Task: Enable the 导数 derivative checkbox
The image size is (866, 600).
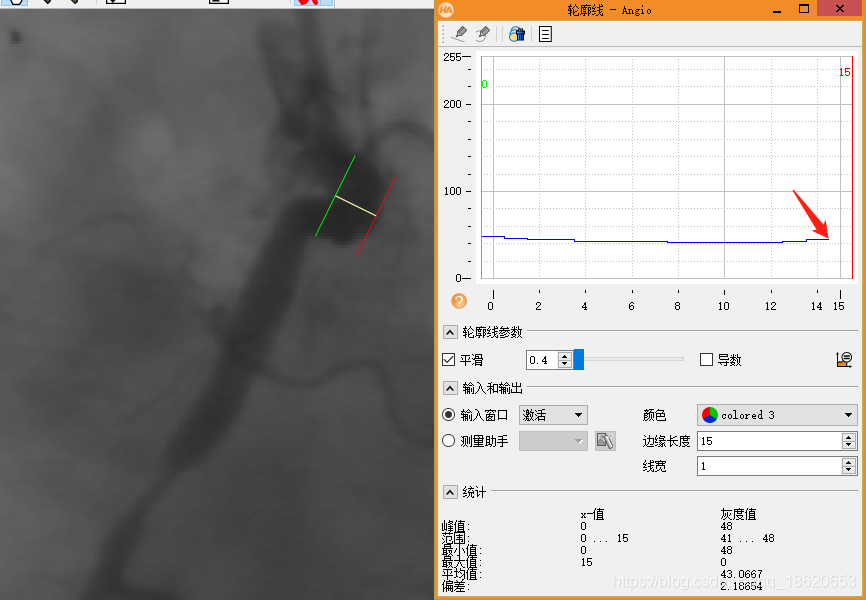Action: (x=706, y=360)
